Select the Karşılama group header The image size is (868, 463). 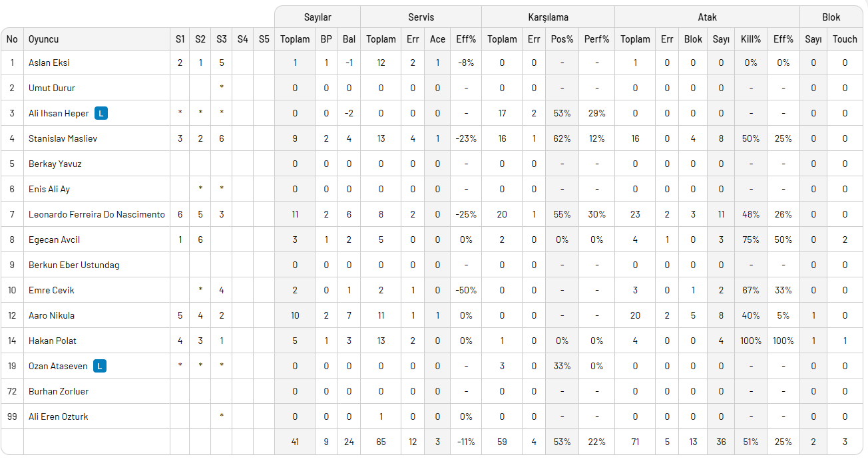pos(547,17)
